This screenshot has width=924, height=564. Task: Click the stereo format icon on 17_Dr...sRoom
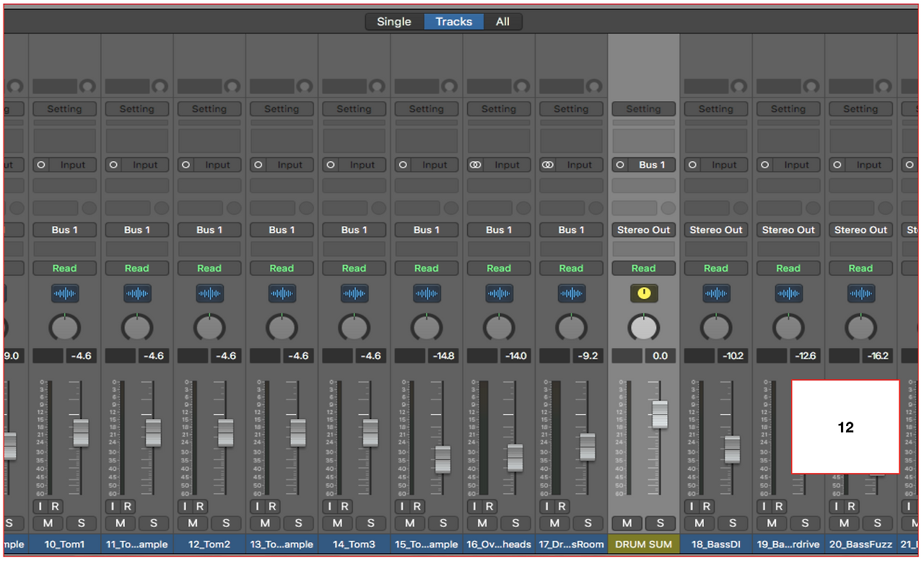click(x=548, y=165)
